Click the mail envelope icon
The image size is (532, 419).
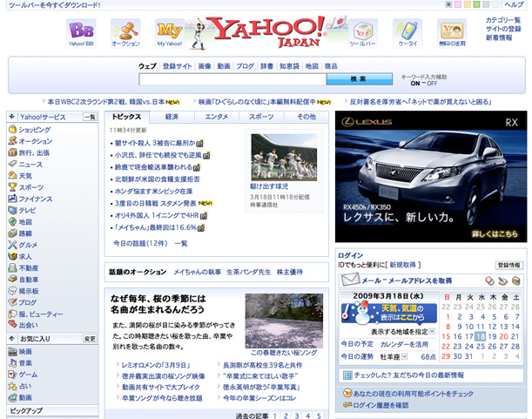(350, 280)
